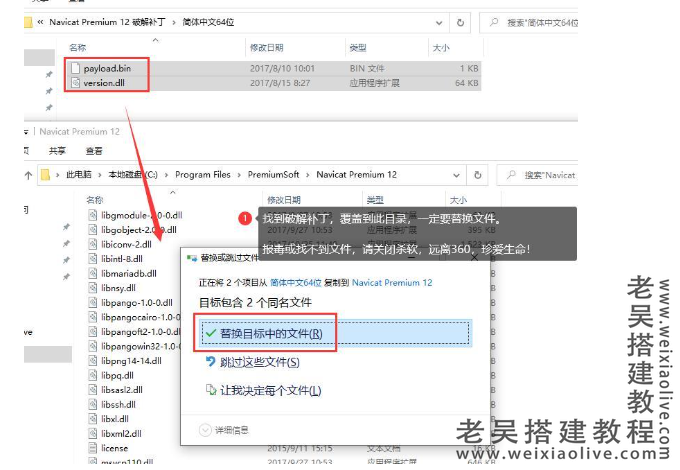Image resolution: width=680 pixels, height=470 pixels.
Task: Click the payload.bin file icon
Action: 75,69
